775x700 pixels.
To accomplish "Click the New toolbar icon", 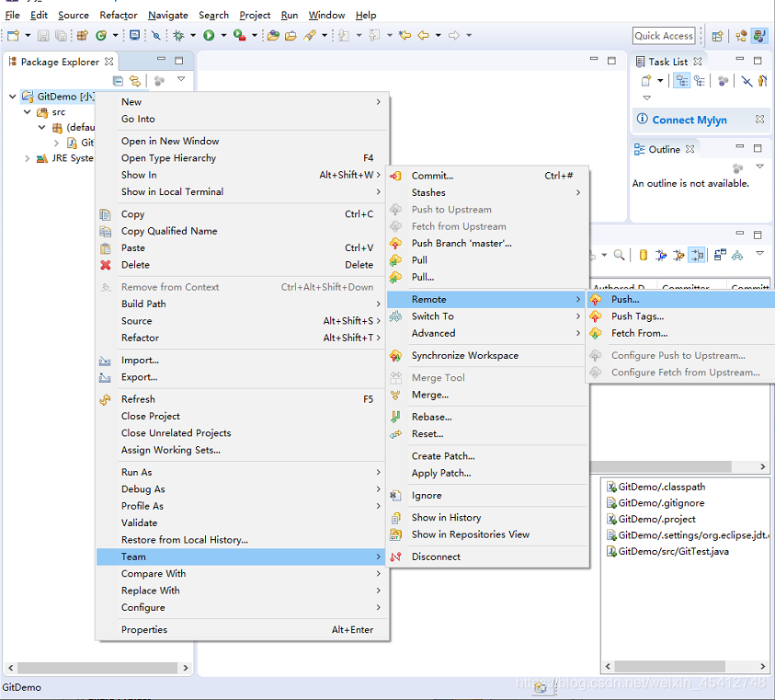I will (14, 35).
